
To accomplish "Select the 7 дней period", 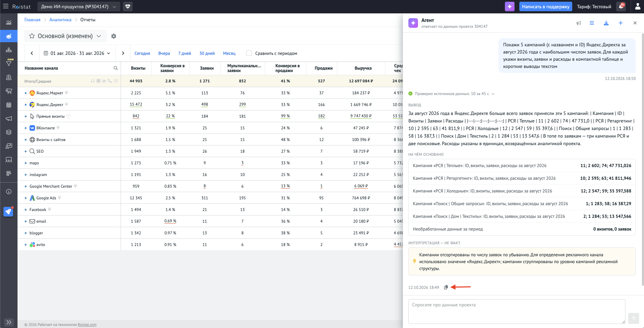I will pyautogui.click(x=184, y=53).
